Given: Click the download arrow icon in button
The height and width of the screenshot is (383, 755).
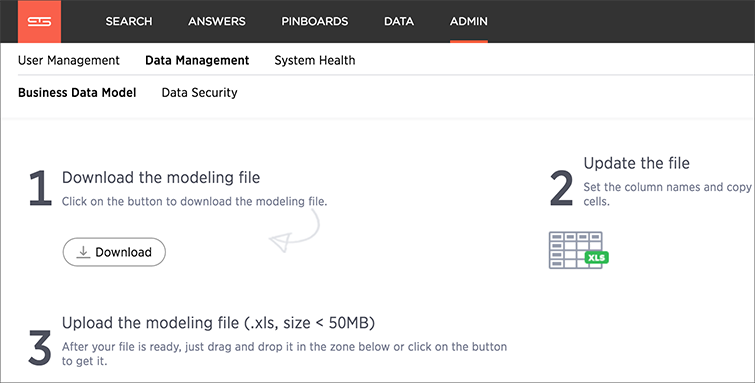Looking at the screenshot, I should (83, 252).
